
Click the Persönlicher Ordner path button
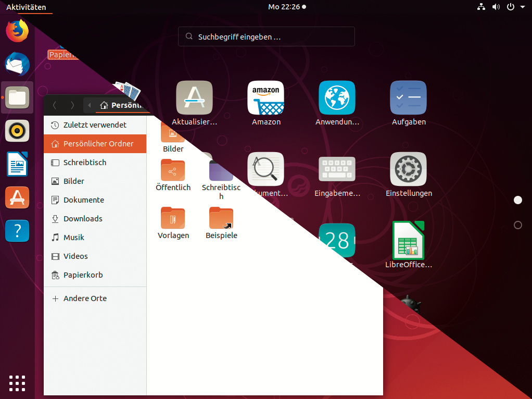click(x=121, y=105)
